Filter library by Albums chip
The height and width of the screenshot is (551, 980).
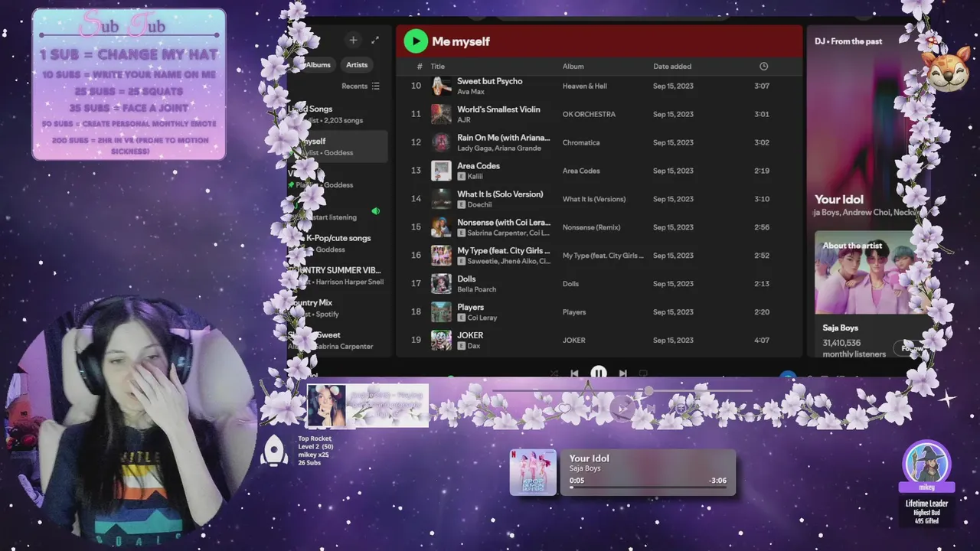(318, 65)
